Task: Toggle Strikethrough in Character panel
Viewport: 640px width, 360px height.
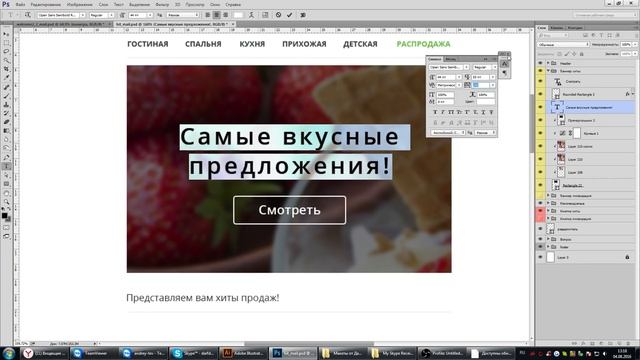Action: pos(491,112)
